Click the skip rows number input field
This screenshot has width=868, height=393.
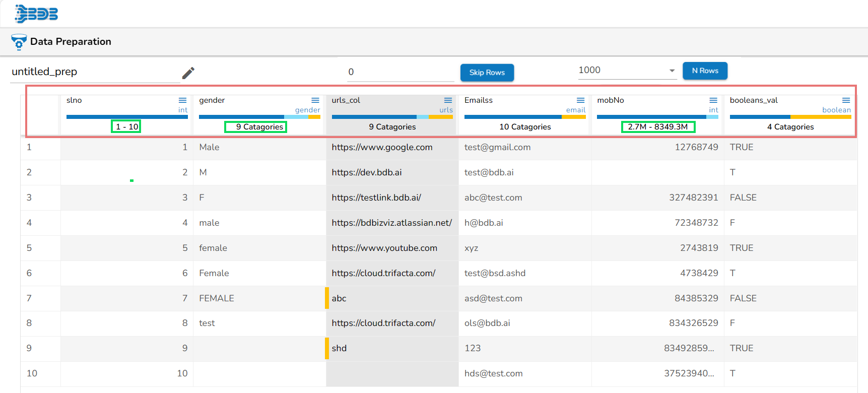coord(400,72)
